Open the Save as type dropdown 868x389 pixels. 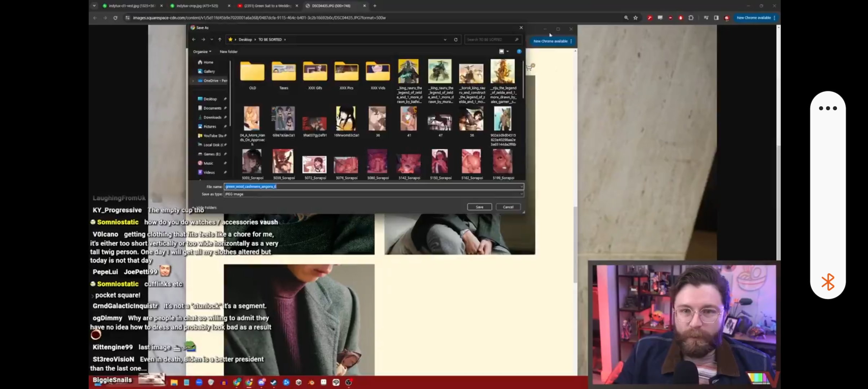pos(374,194)
